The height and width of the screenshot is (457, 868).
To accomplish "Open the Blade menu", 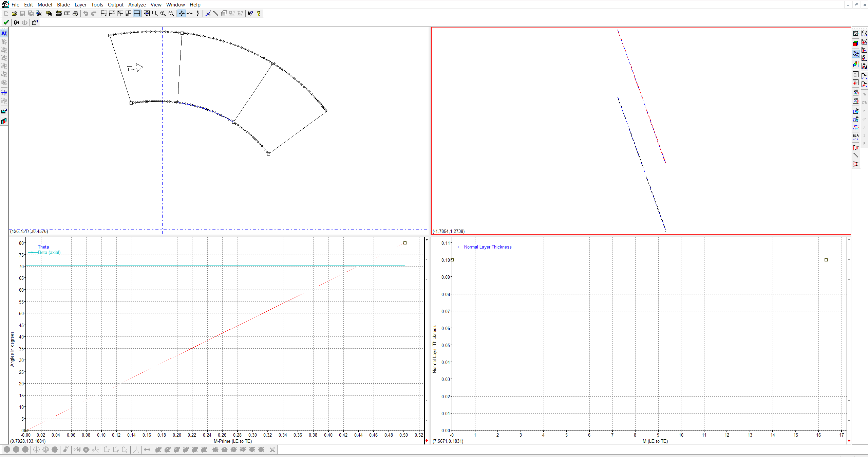I will click(x=63, y=5).
